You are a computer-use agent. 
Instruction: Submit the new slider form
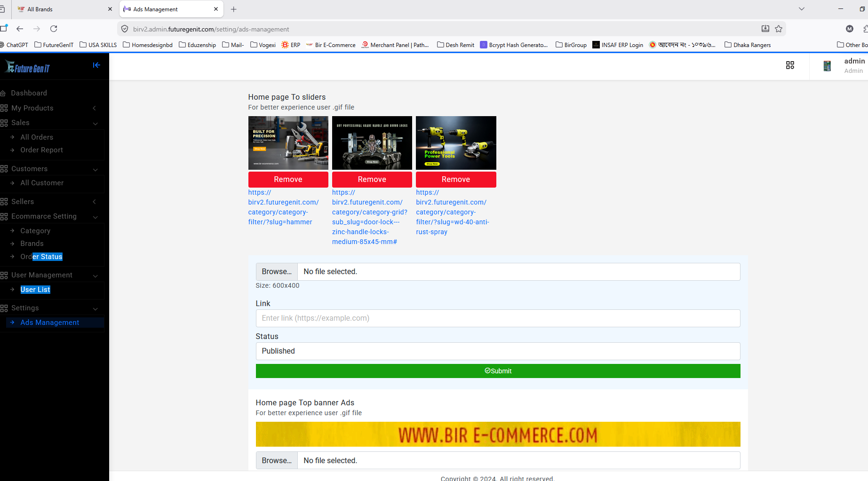(498, 371)
